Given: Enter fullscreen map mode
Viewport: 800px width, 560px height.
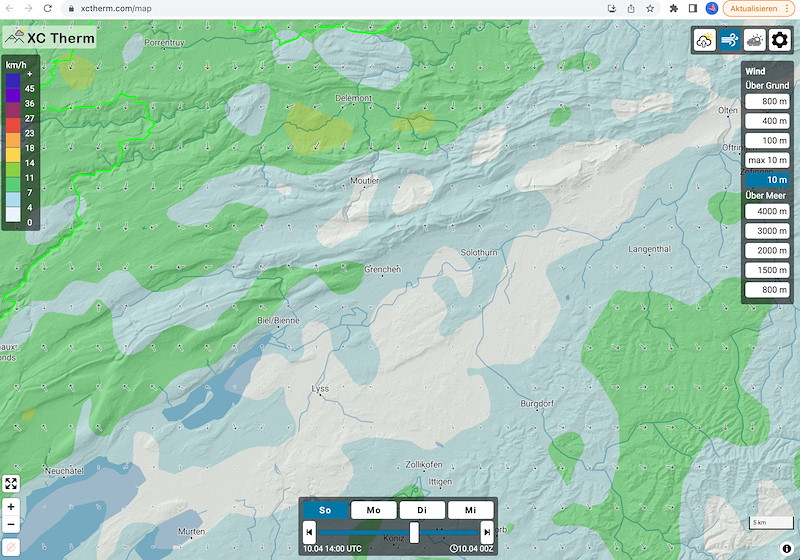Looking at the screenshot, I should click(11, 484).
